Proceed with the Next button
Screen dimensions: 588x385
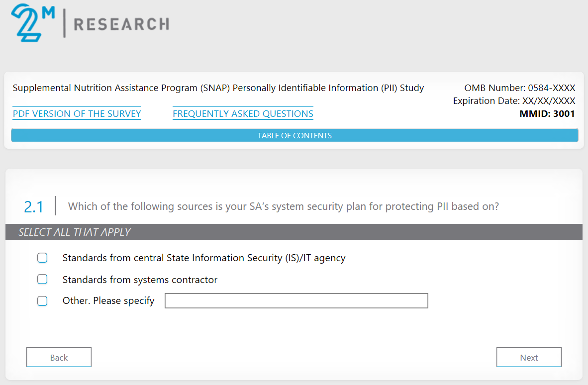[x=529, y=357]
